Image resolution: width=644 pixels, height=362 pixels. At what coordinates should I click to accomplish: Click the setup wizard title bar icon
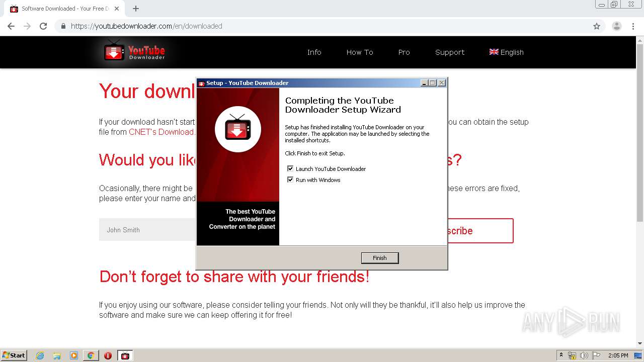201,83
